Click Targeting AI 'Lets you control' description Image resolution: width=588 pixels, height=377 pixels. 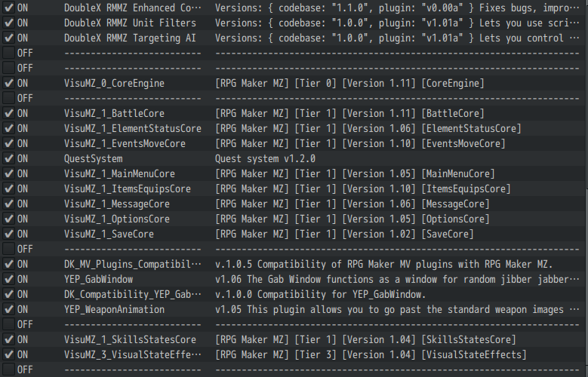pos(397,38)
